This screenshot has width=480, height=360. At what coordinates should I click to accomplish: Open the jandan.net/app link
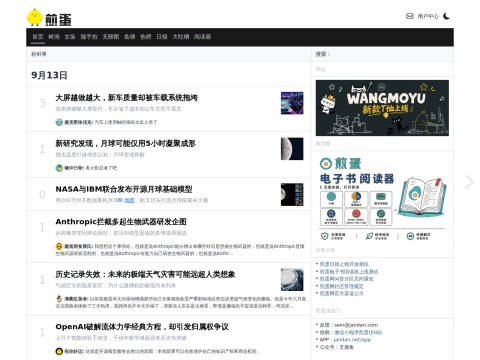352,340
